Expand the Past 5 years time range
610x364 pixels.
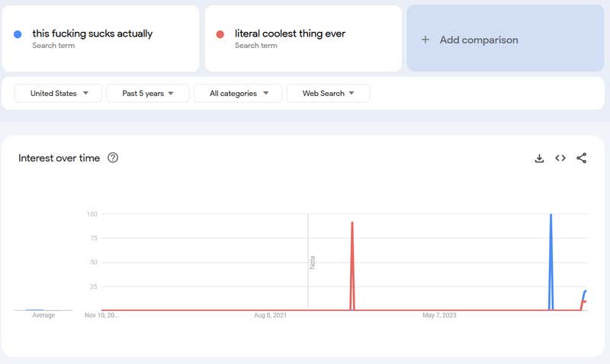pyautogui.click(x=147, y=93)
